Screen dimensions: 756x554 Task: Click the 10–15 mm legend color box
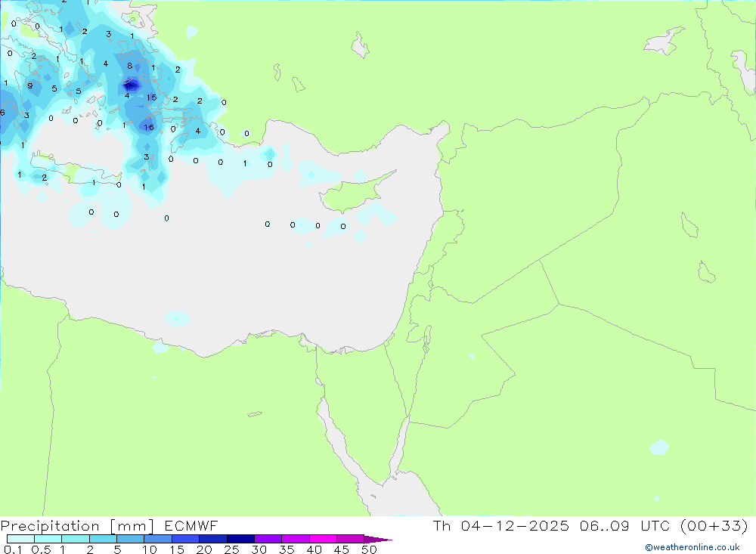[x=158, y=539]
